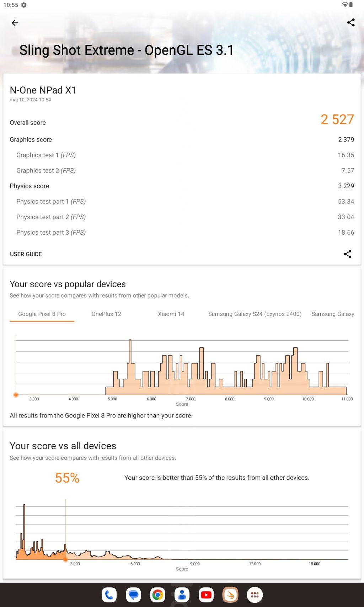Open the 3DMark app icon in the dock
The image size is (364, 607).
[230, 595]
